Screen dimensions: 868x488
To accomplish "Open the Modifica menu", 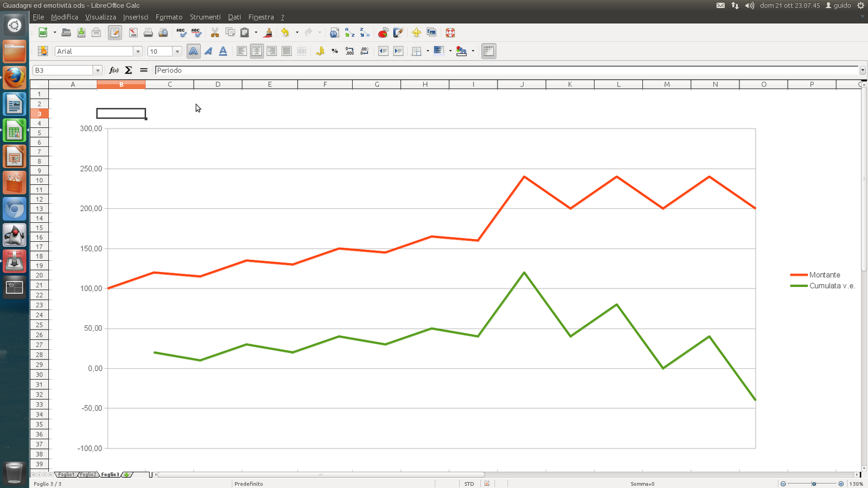I will [x=65, y=17].
